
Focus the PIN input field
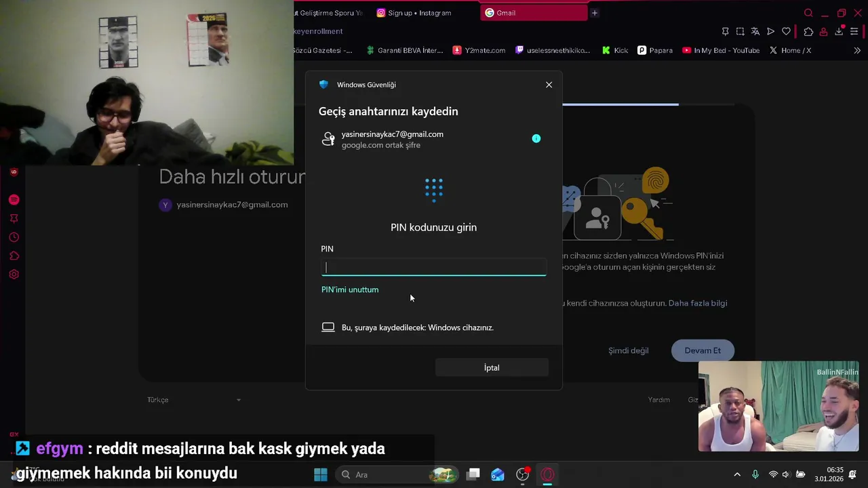433,267
